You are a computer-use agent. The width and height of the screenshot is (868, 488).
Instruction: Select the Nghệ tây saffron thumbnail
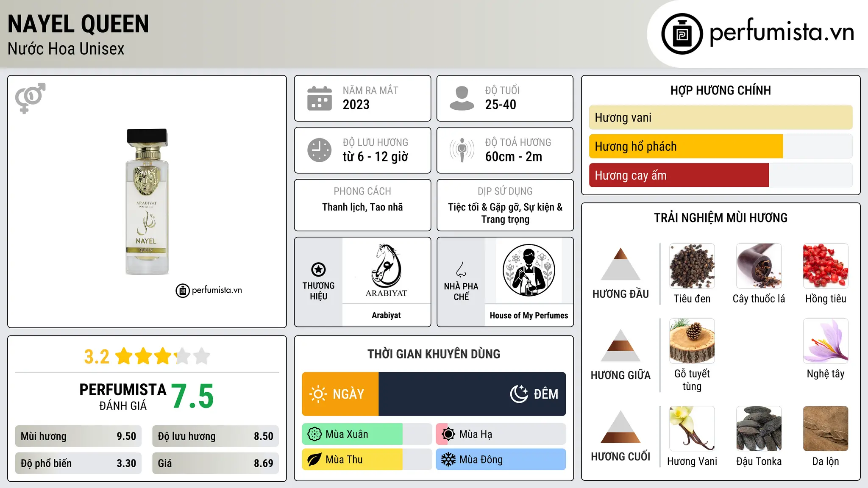pyautogui.click(x=826, y=341)
